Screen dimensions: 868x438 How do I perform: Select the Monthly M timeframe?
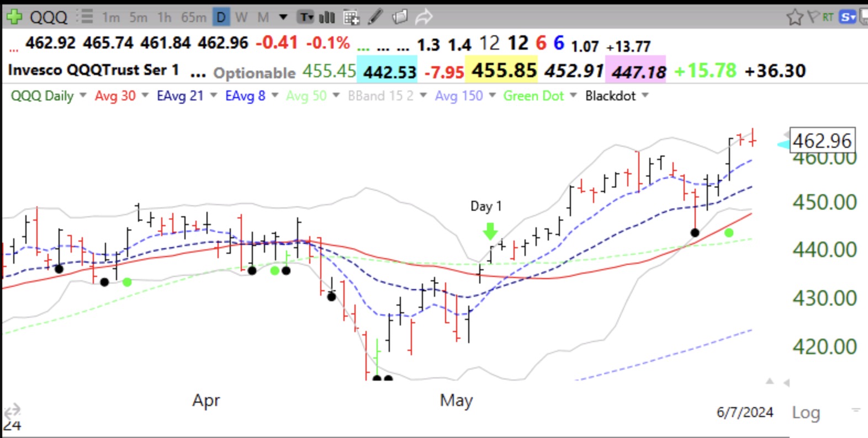(x=263, y=18)
